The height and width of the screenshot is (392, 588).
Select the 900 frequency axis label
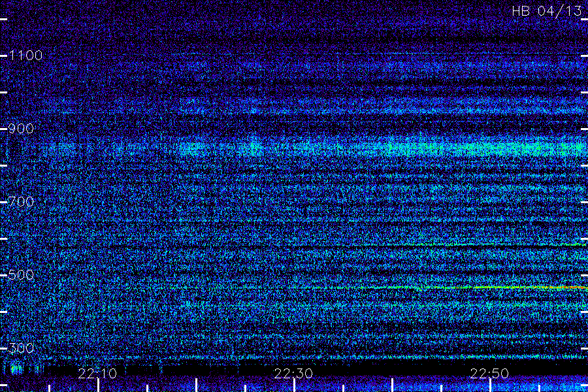coord(21,129)
